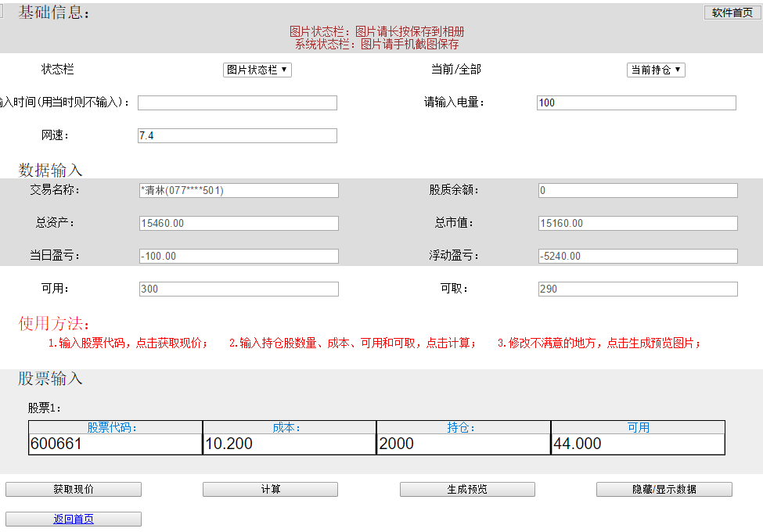Edit the 成本 field showing 10.200
The width and height of the screenshot is (763, 532).
click(290, 444)
